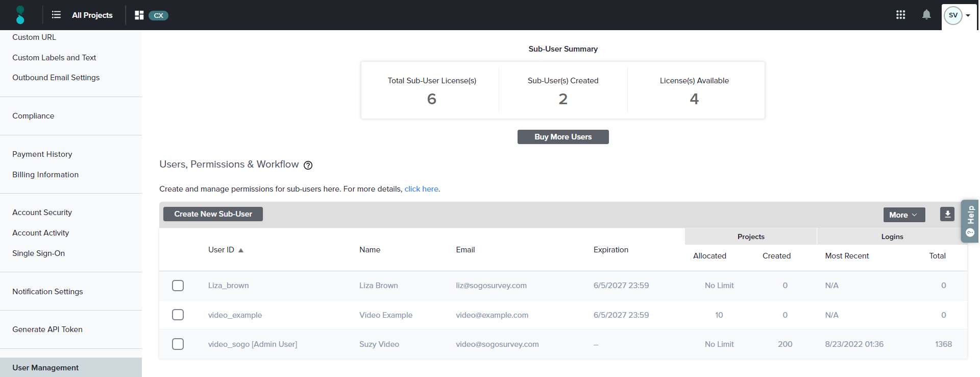Image resolution: width=980 pixels, height=377 pixels.
Task: Click the download users list icon
Action: coord(947,214)
